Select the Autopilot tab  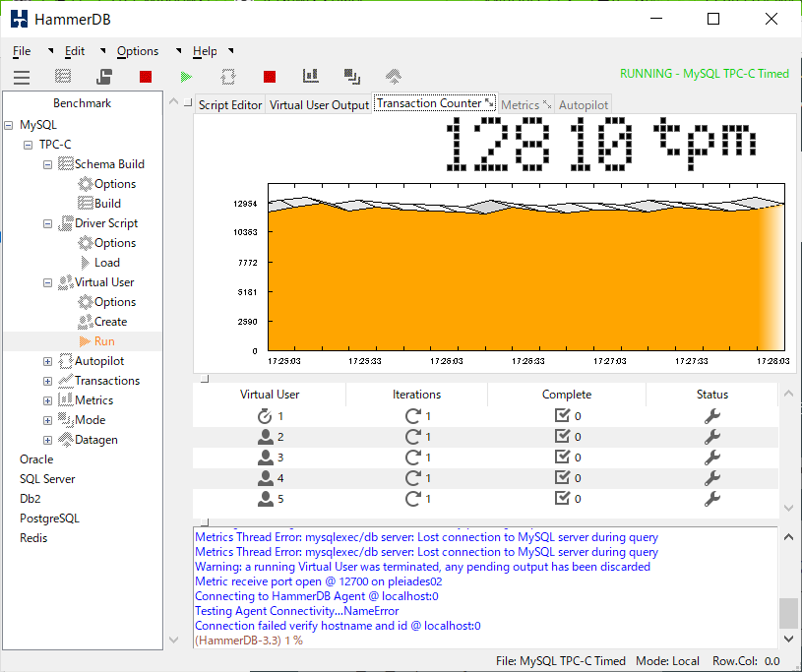pos(584,105)
